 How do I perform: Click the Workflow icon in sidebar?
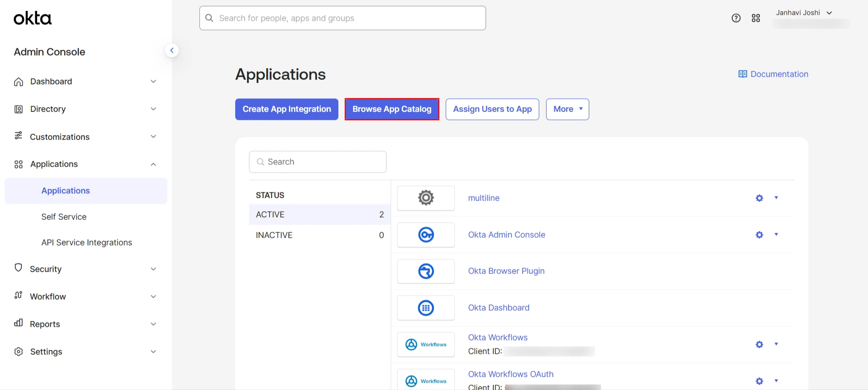pyautogui.click(x=18, y=295)
